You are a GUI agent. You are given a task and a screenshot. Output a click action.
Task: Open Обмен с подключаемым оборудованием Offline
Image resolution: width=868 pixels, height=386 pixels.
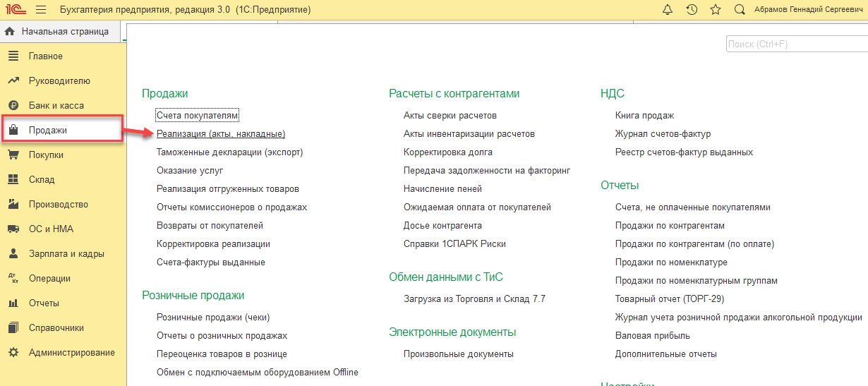tap(258, 373)
